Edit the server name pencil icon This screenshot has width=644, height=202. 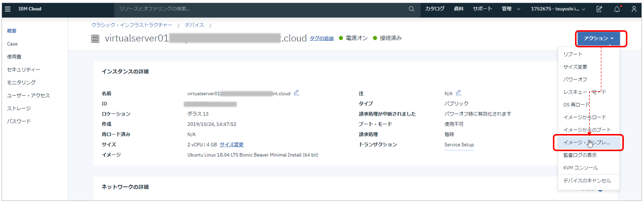coord(297,93)
